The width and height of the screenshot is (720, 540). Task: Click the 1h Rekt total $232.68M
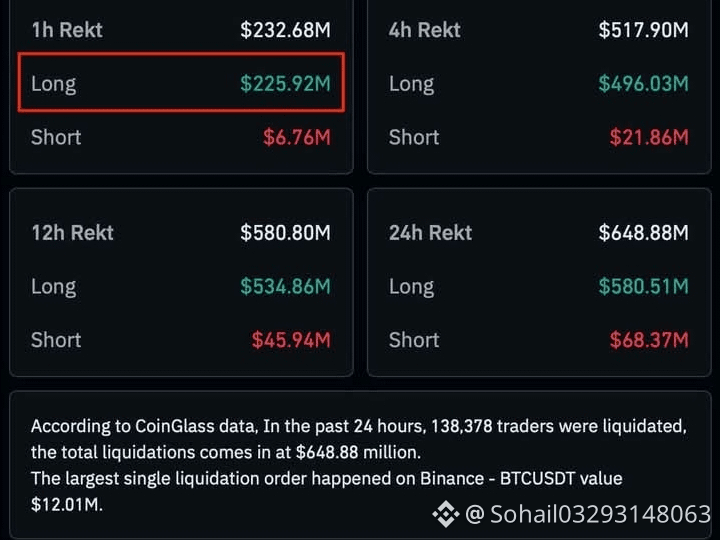pyautogui.click(x=285, y=30)
